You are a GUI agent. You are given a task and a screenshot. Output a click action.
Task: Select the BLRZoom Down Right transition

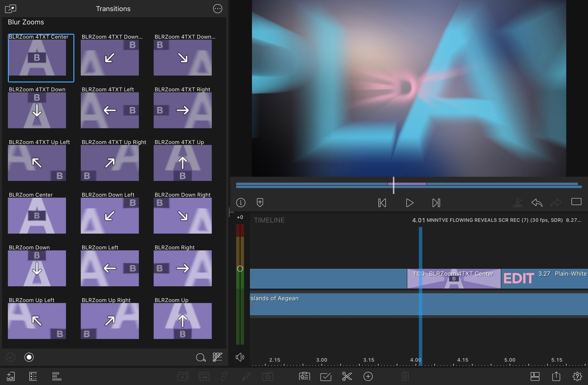(183, 215)
